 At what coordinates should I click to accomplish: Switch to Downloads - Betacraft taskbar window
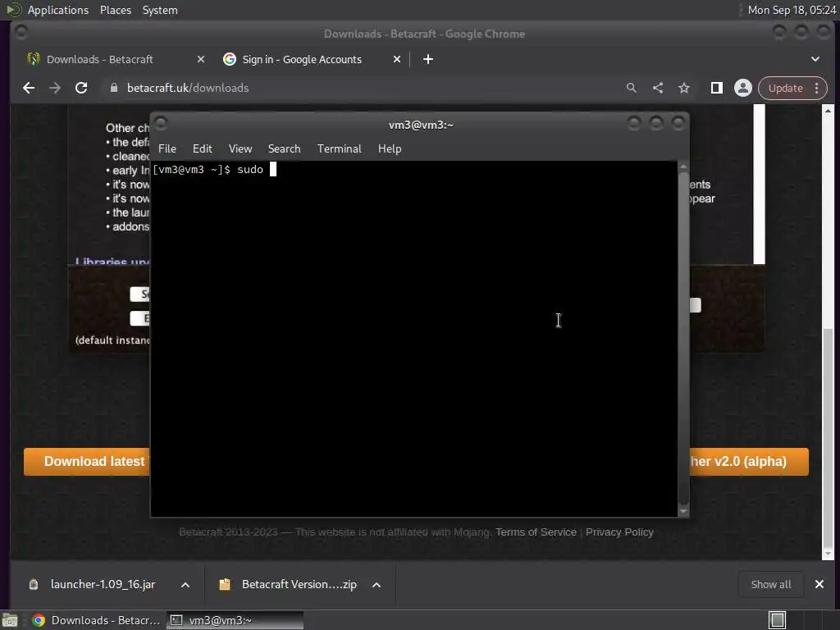coord(97,620)
